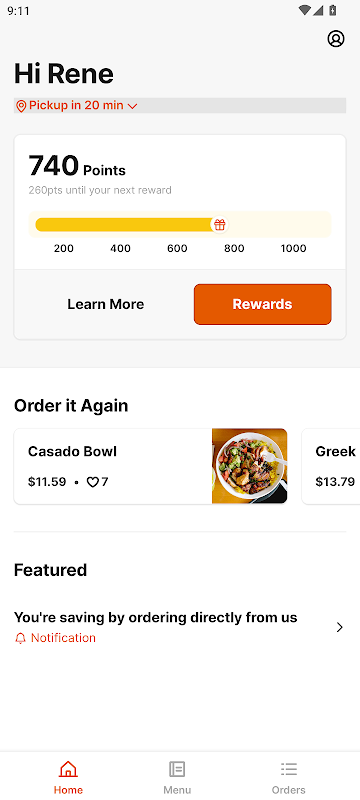Open the Casado Bowl food photo
The width and height of the screenshot is (360, 800).
[x=249, y=466]
